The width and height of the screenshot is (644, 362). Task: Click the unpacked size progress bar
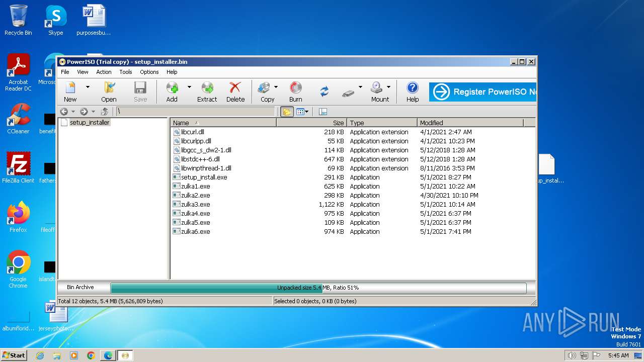point(318,288)
